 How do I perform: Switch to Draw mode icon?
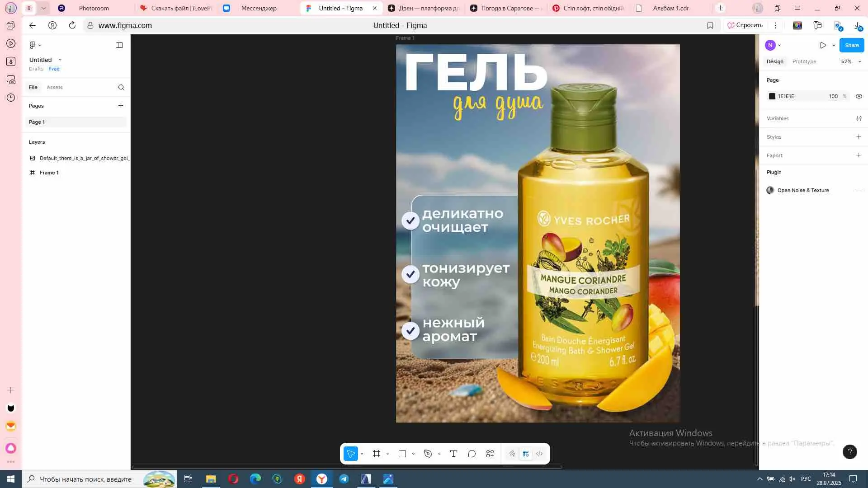[512, 454]
